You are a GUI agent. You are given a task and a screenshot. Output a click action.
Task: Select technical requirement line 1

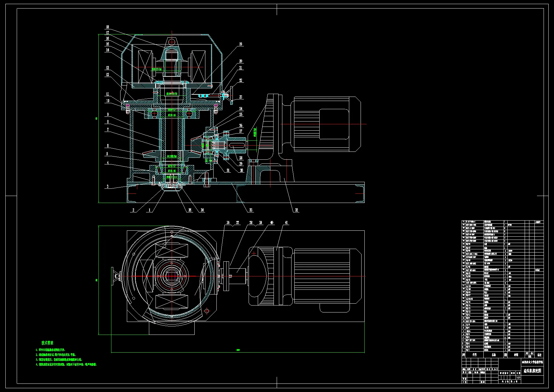(50, 350)
